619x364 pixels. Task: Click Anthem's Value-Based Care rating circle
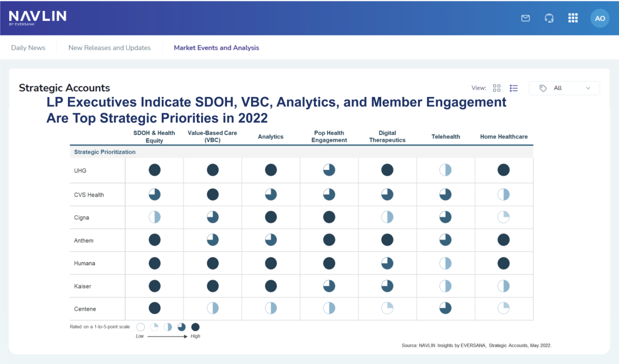(212, 239)
